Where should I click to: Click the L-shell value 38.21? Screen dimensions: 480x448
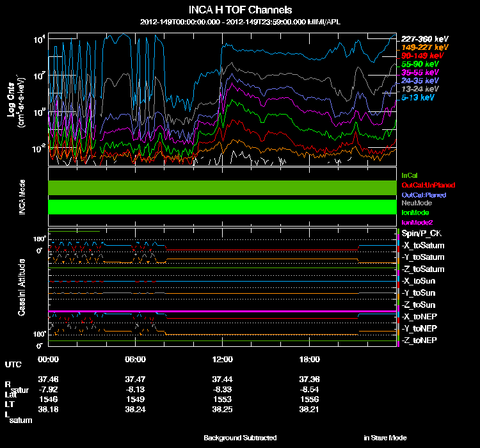pyautogui.click(x=310, y=410)
